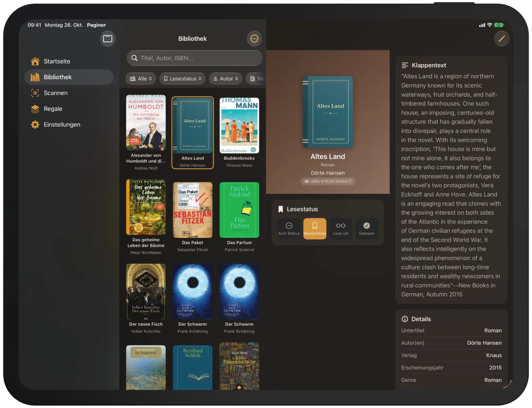The width and height of the screenshot is (532, 408).
Task: Select the Buddenbrooks book cover
Action: (239, 126)
